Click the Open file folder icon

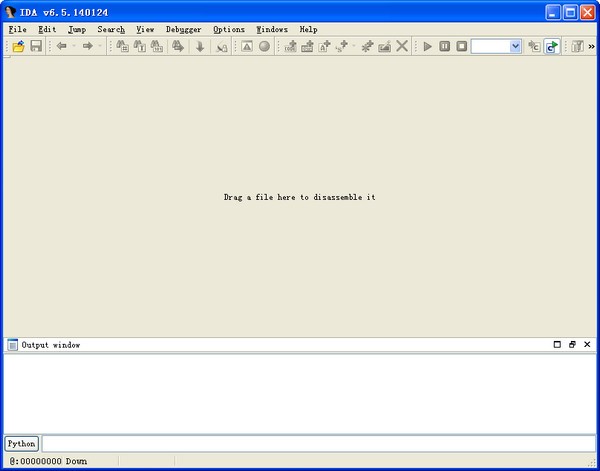pyautogui.click(x=18, y=47)
